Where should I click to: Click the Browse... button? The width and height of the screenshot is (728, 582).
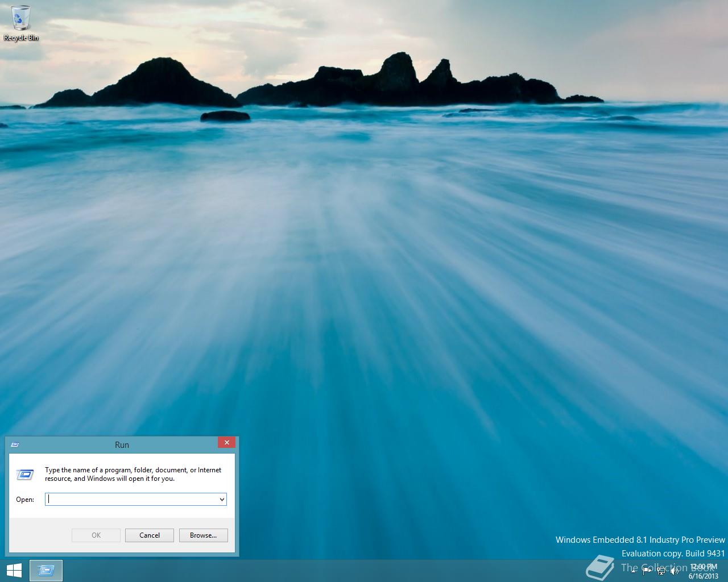click(x=204, y=535)
